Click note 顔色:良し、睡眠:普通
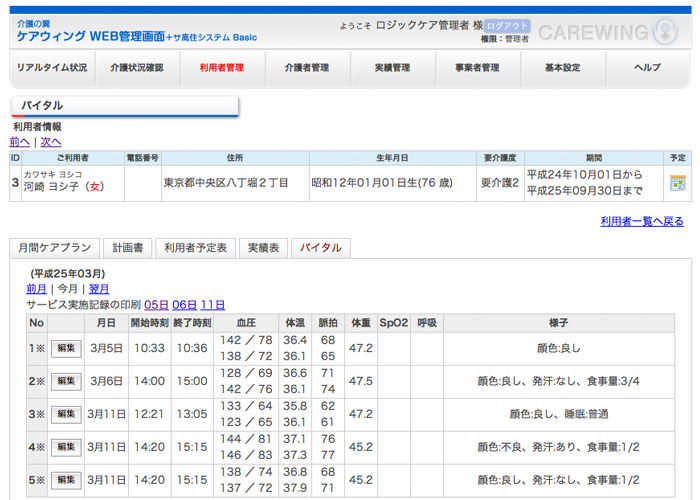 click(x=559, y=415)
